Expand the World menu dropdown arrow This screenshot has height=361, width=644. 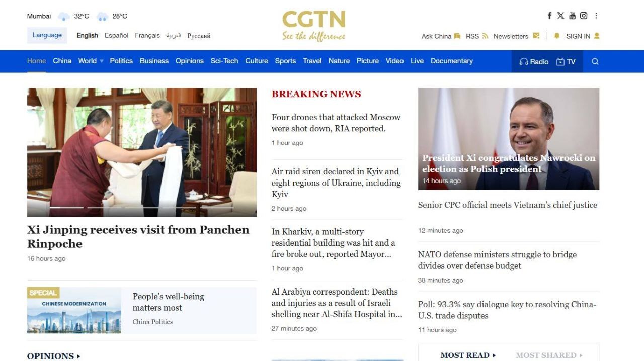coord(102,61)
